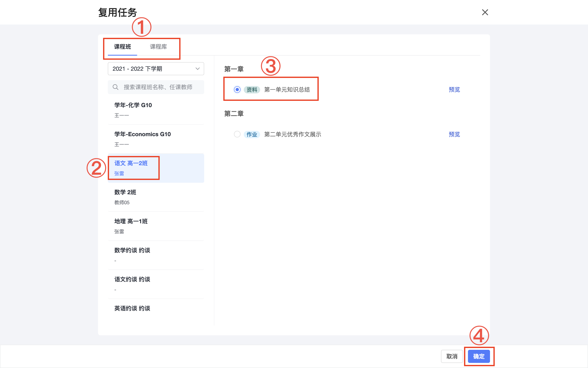This screenshot has width=588, height=368.
Task: Select the 地理 高一1班 class
Action: click(156, 226)
